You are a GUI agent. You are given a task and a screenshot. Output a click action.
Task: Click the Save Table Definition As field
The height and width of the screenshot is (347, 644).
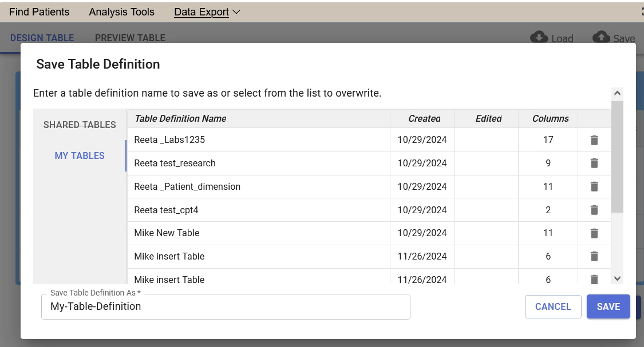(x=226, y=306)
